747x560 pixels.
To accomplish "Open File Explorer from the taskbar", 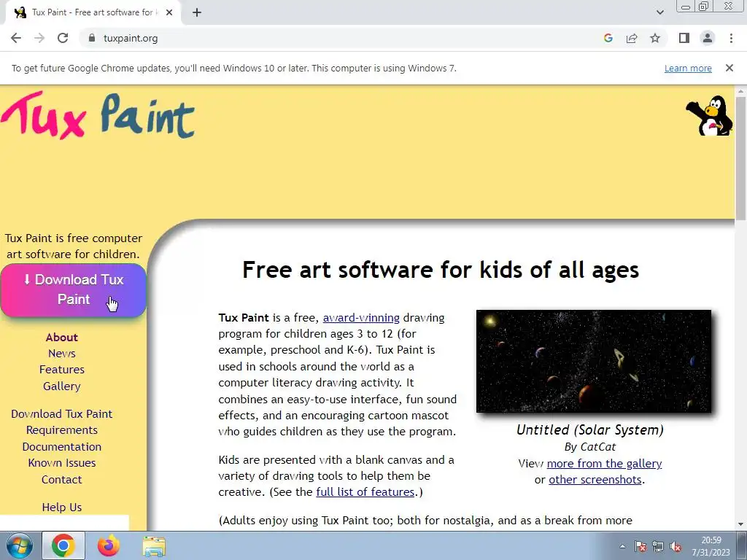I will pos(154,546).
